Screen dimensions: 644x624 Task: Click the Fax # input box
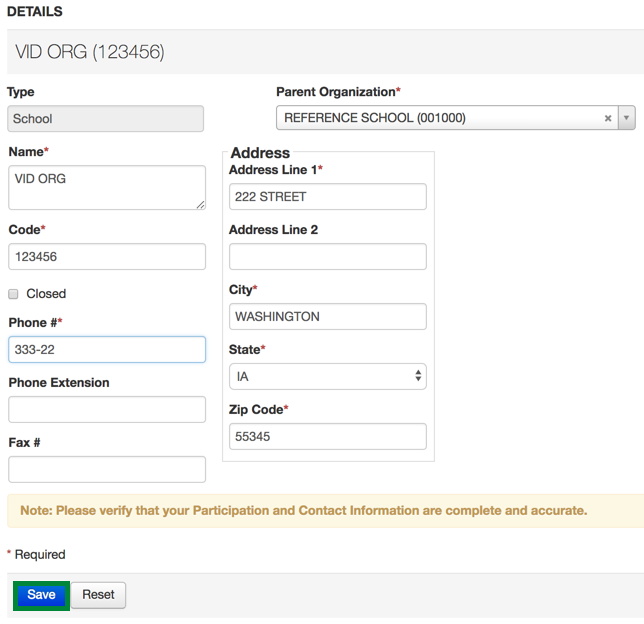coord(106,469)
